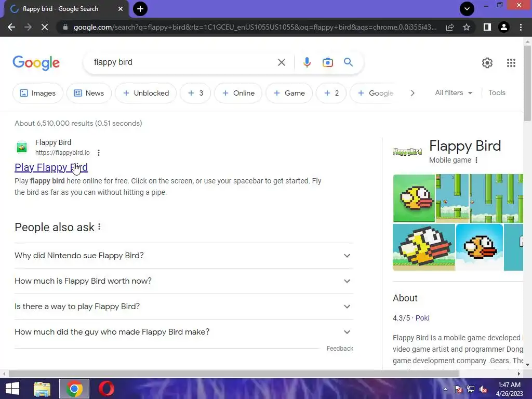Expand 'Is there a way to play Flappy Bird?'
Screen dimensions: 532x399
tap(184, 307)
